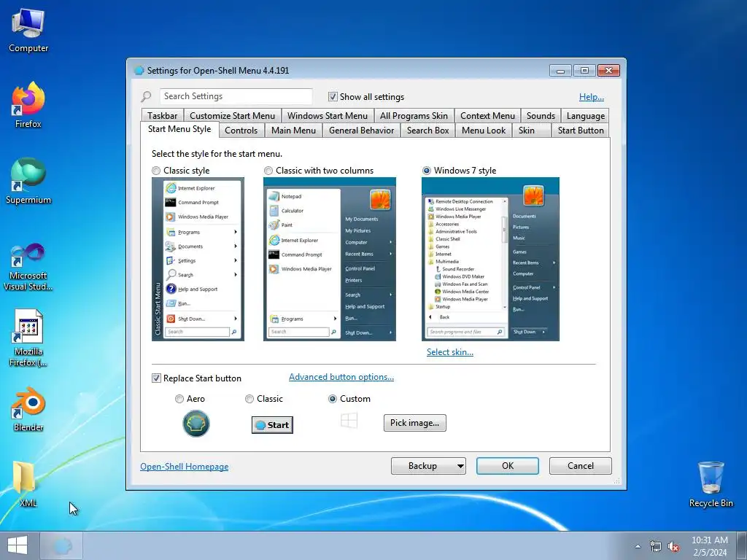Click the network tray icon
This screenshot has height=560, width=747.
tap(656, 547)
